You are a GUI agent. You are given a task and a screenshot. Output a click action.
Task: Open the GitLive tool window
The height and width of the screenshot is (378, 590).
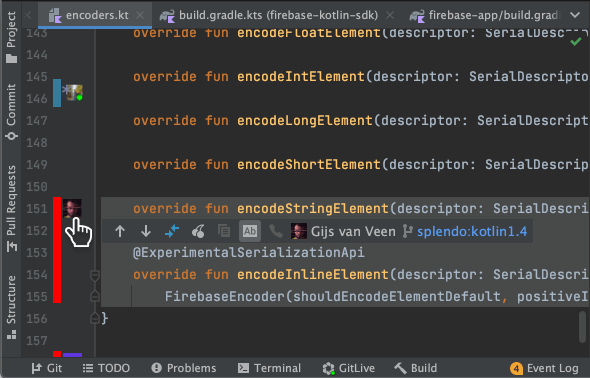point(348,368)
